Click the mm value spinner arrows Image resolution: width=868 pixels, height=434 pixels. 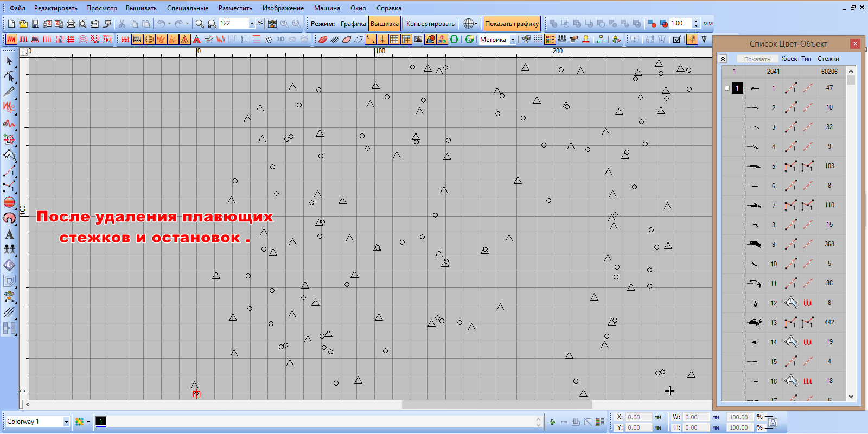(697, 23)
